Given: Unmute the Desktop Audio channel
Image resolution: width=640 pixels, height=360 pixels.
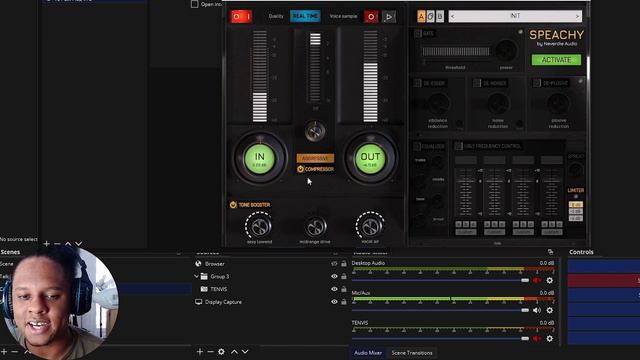Looking at the screenshot, I should click(537, 280).
